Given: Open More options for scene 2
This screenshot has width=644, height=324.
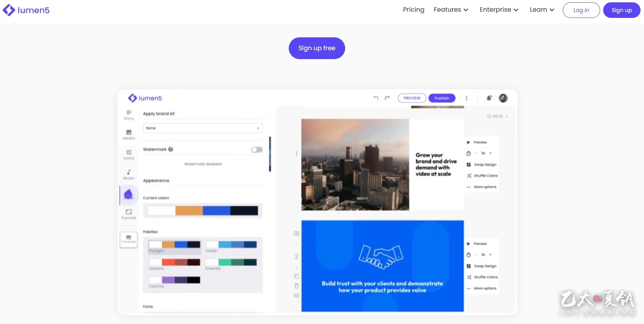Looking at the screenshot, I should (x=482, y=289).
